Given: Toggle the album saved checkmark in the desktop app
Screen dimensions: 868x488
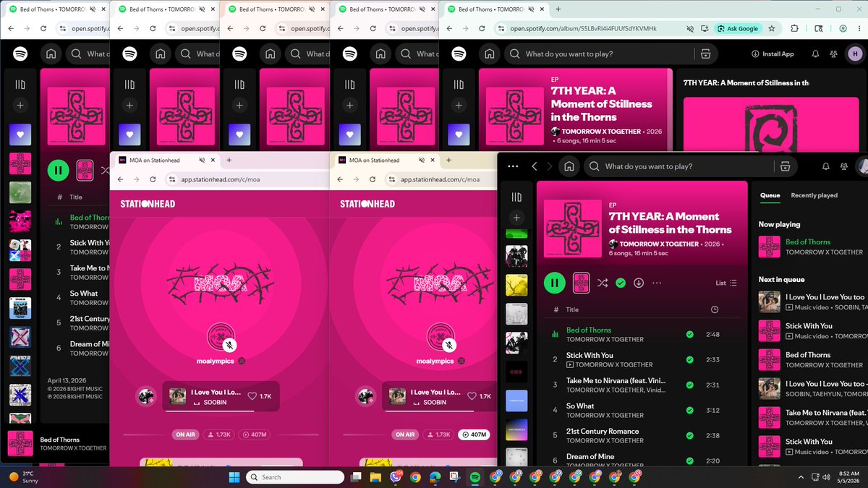Looking at the screenshot, I should pos(621,283).
